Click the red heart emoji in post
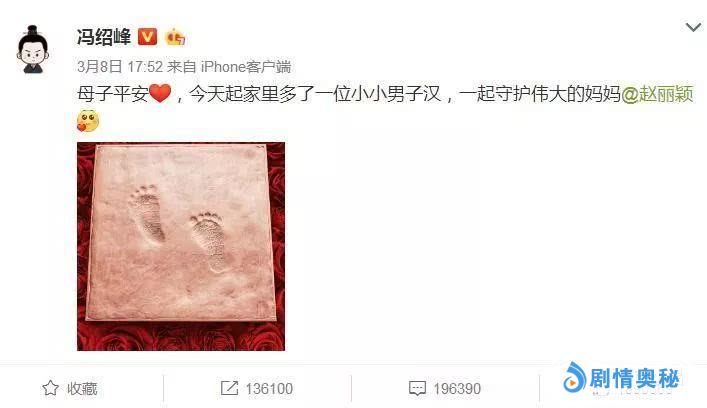707x408 pixels. point(160,94)
